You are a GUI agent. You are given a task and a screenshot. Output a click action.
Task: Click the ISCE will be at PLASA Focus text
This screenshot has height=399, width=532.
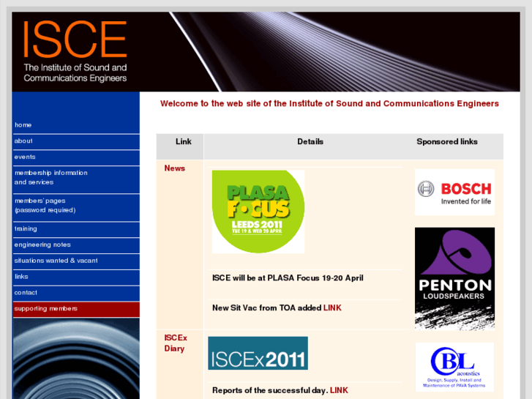[288, 278]
